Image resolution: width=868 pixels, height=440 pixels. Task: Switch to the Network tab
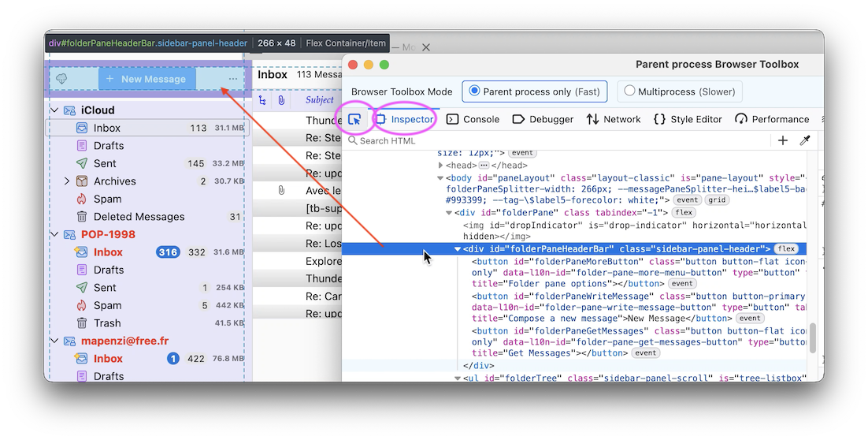(x=614, y=119)
